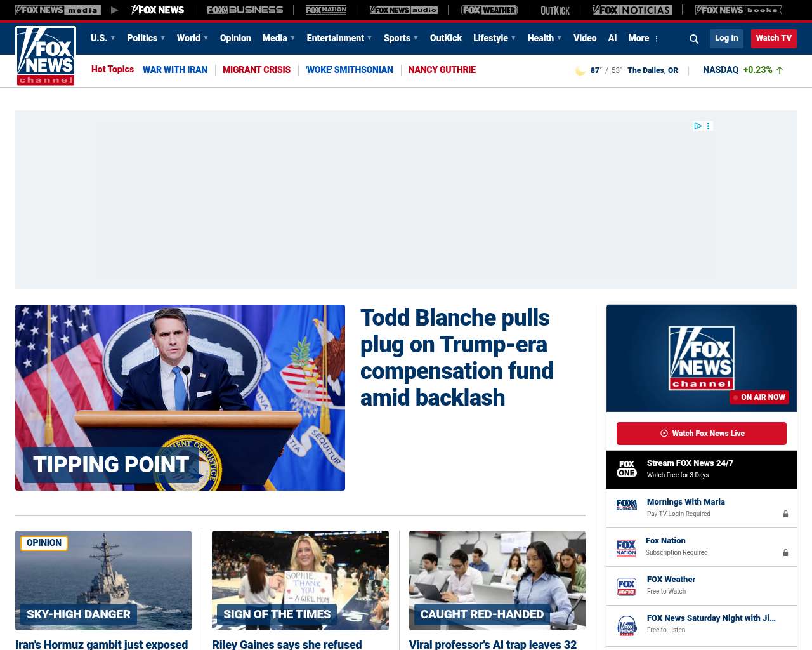The width and height of the screenshot is (812, 650).
Task: Open the ON AIR NOW live player
Action: (702, 358)
